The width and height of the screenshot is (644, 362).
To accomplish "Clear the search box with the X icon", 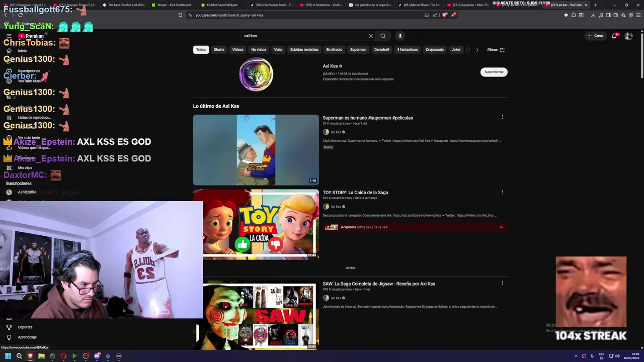I will pos(371,36).
